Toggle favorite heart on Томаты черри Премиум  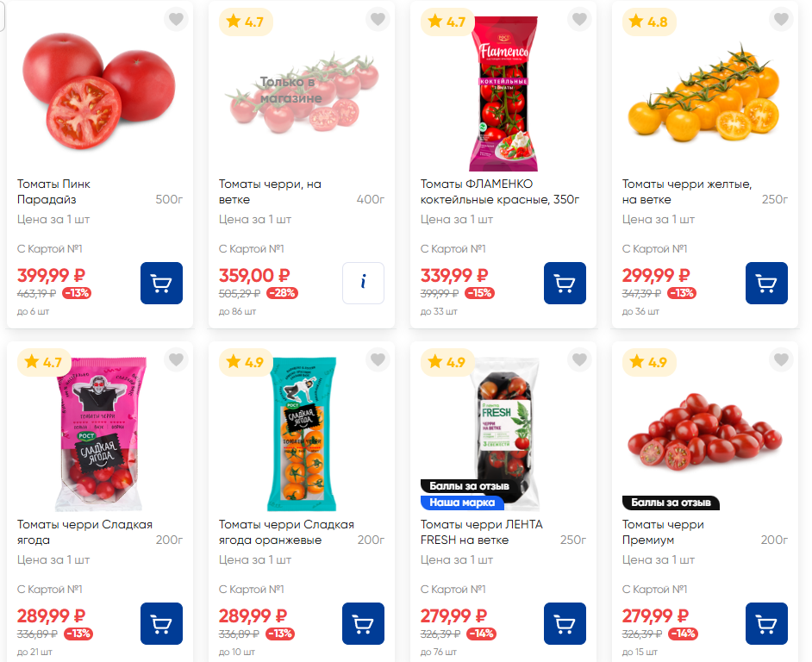(x=781, y=359)
